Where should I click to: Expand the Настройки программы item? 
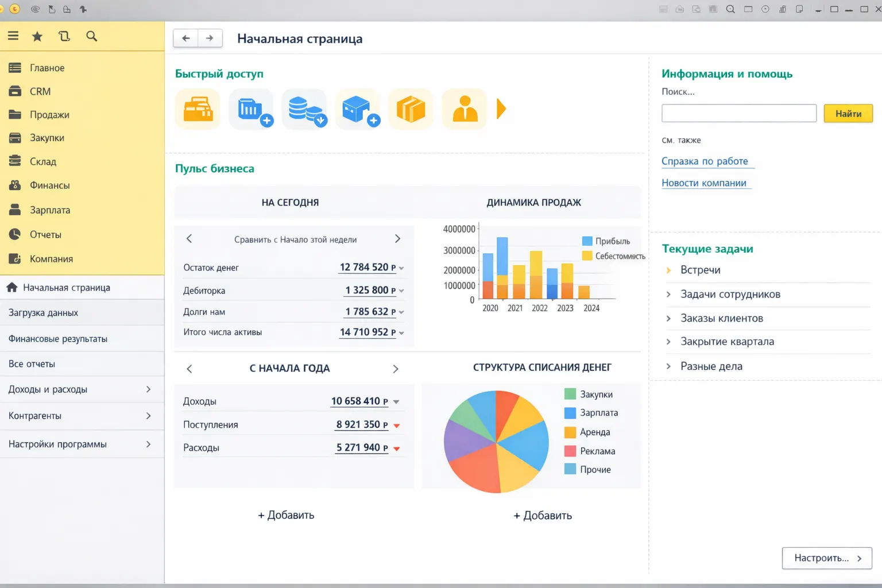click(x=148, y=444)
